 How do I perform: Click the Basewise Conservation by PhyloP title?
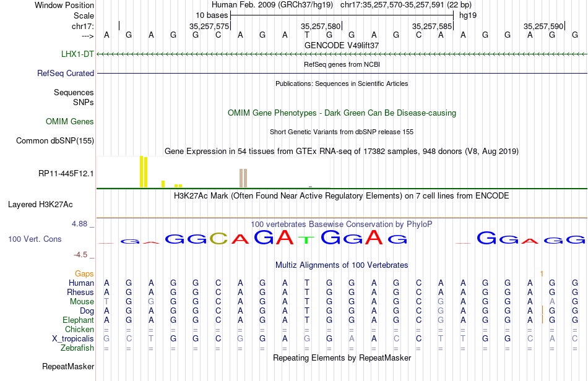[x=342, y=224]
